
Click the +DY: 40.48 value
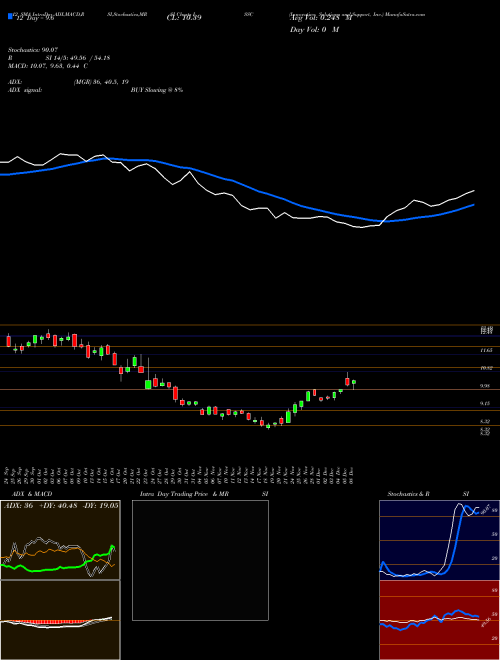[58, 506]
